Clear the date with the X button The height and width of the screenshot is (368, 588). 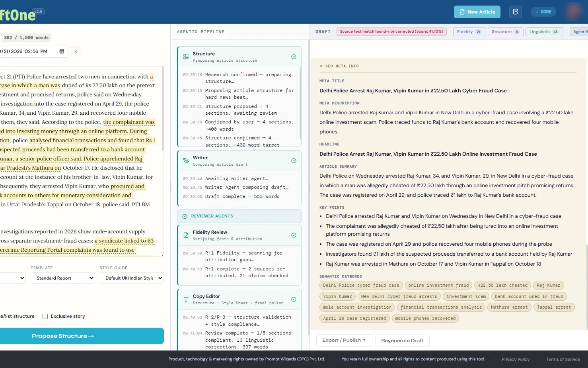click(76, 51)
